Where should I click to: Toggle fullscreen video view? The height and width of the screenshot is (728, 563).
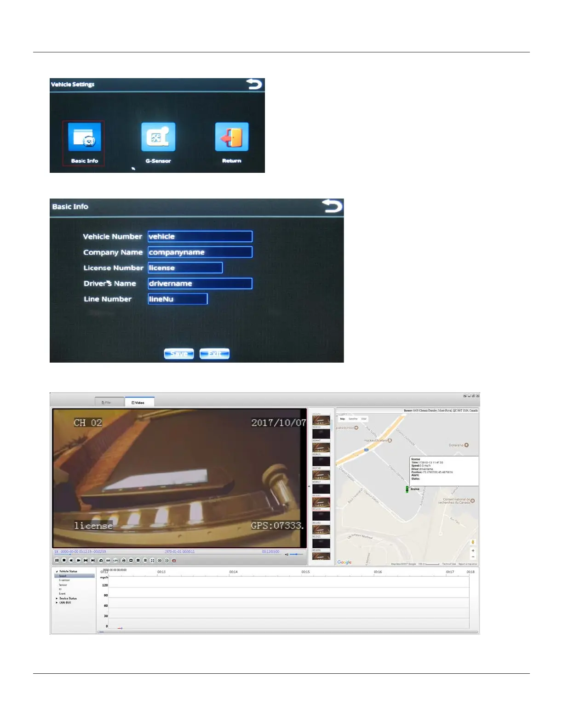[152, 560]
